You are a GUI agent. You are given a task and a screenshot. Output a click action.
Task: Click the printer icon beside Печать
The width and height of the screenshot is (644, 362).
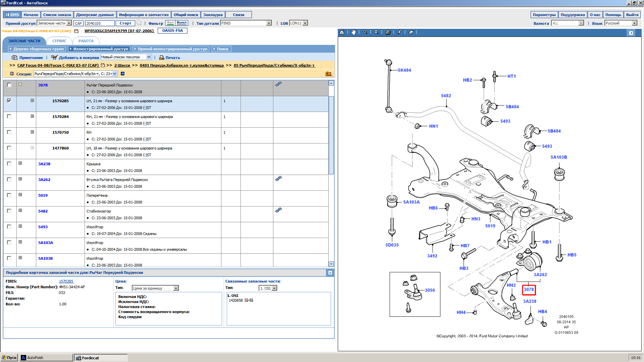point(161,58)
